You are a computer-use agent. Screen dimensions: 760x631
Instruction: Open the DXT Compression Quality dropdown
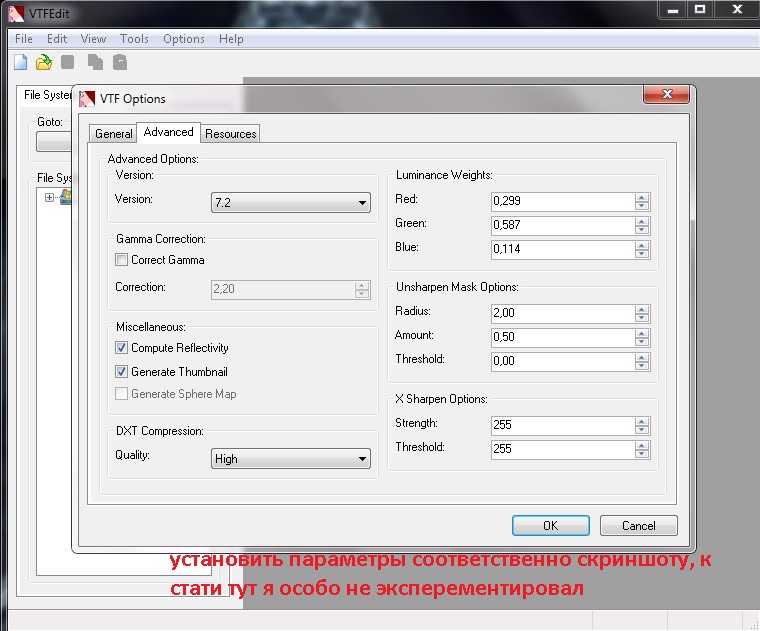point(291,458)
